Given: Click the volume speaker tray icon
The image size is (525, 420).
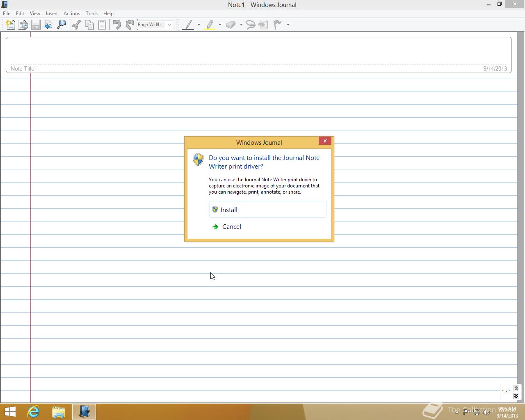Looking at the screenshot, I should (x=487, y=412).
